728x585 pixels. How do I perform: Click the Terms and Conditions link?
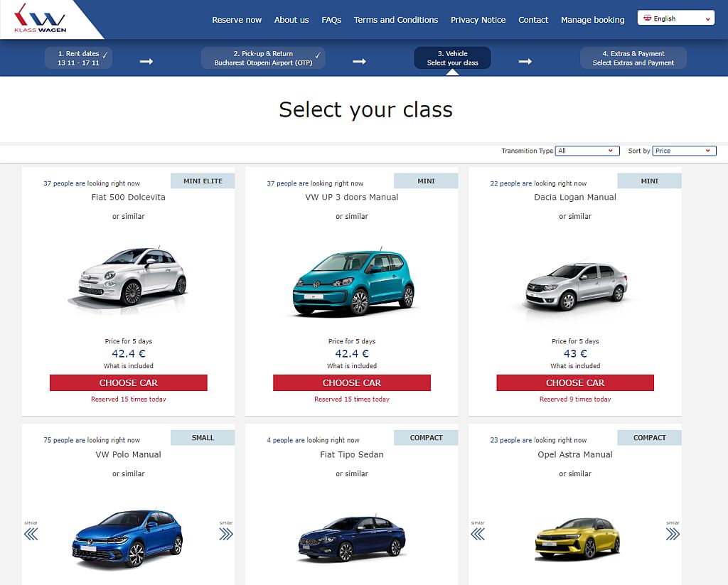(396, 20)
